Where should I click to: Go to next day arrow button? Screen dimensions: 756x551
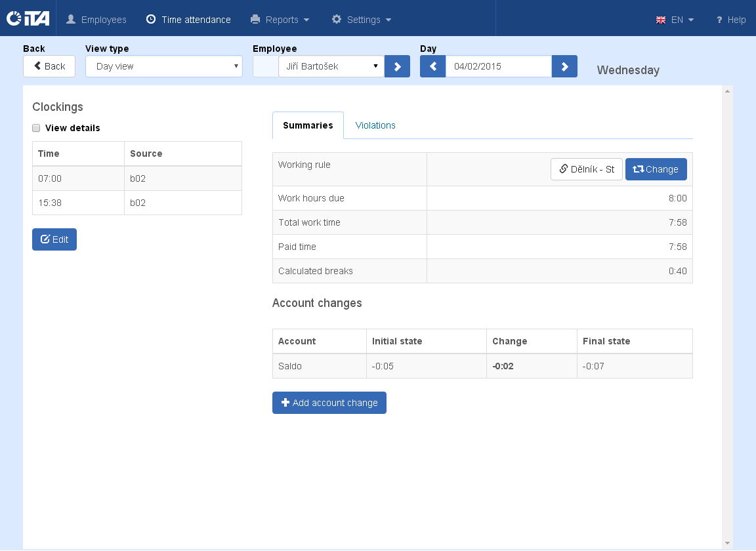(x=564, y=66)
